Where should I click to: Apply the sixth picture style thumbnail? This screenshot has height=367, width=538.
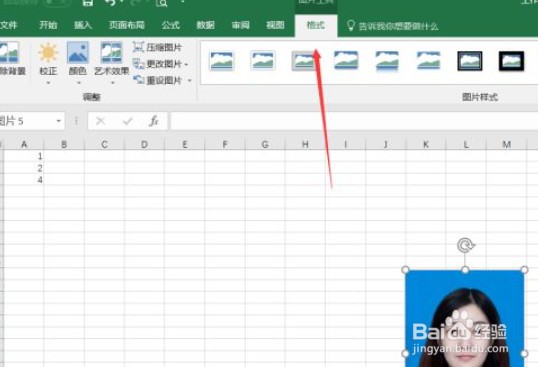tap(428, 61)
